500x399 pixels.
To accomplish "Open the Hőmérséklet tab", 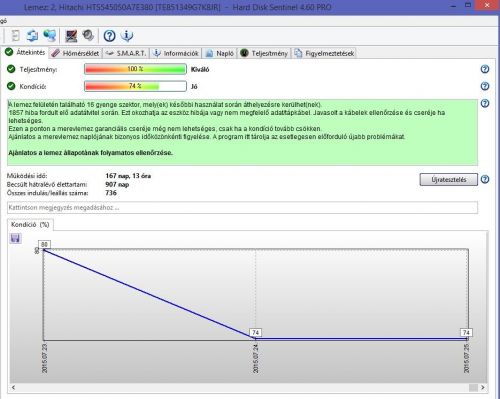I will 76,53.
